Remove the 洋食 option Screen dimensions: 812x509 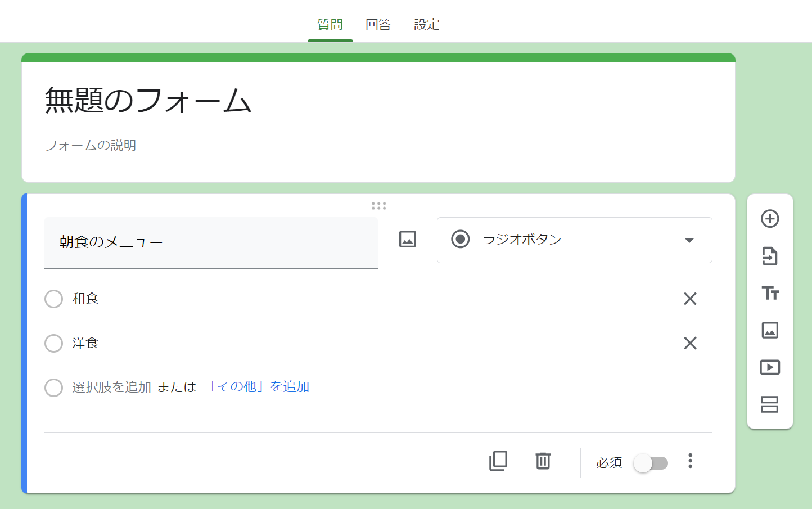tap(690, 343)
